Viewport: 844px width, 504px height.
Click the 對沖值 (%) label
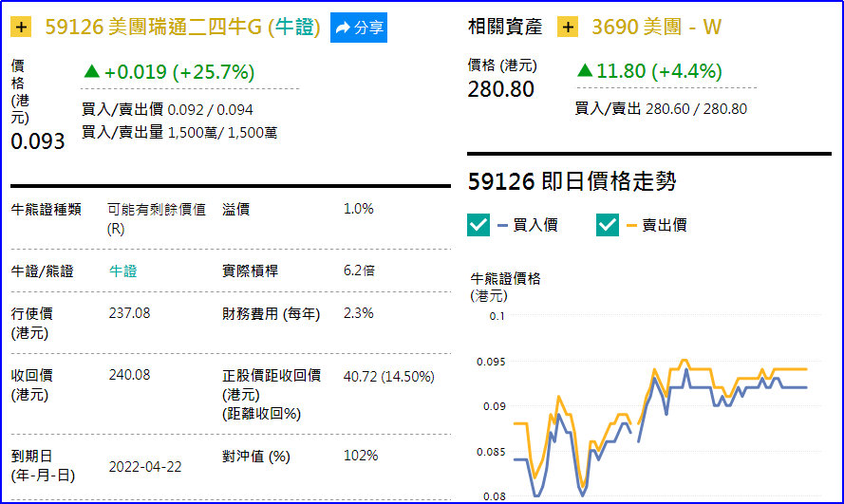[x=255, y=457]
